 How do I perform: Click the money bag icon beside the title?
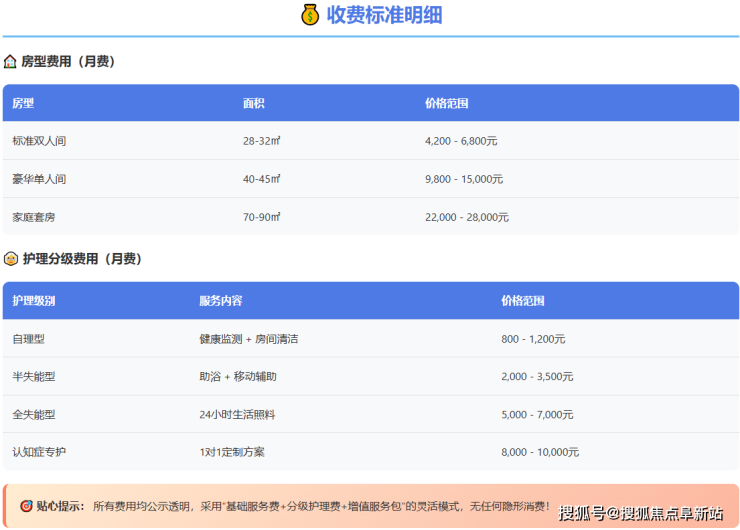pos(310,15)
